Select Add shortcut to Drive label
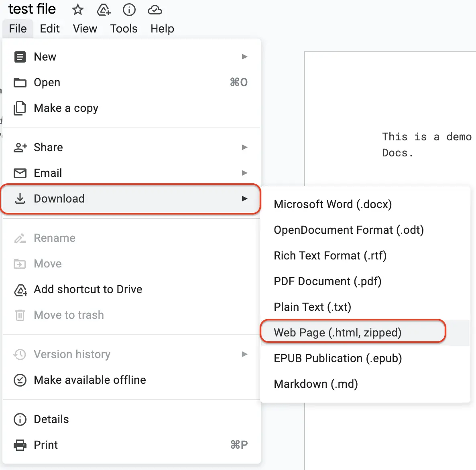 pyautogui.click(x=88, y=290)
